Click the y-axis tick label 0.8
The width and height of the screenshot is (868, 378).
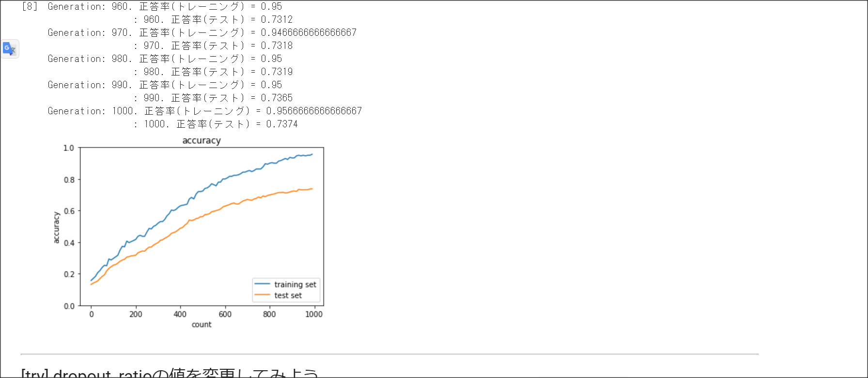pos(69,180)
